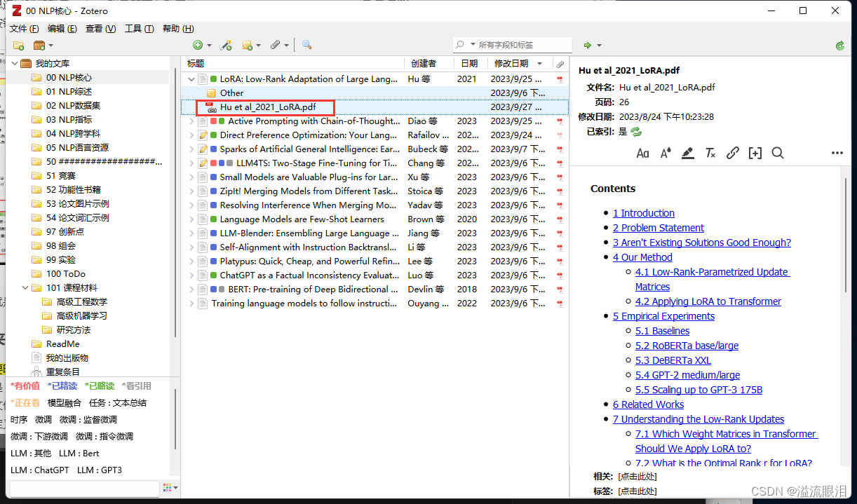The height and width of the screenshot is (504, 857).
Task: Open the 帮助 (H) menu
Action: (177, 29)
